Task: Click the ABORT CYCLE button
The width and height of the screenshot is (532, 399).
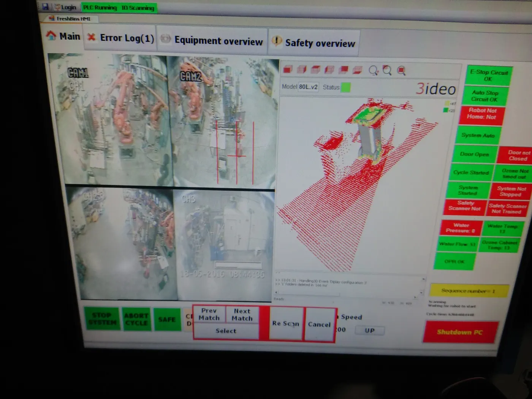Action: (x=136, y=319)
